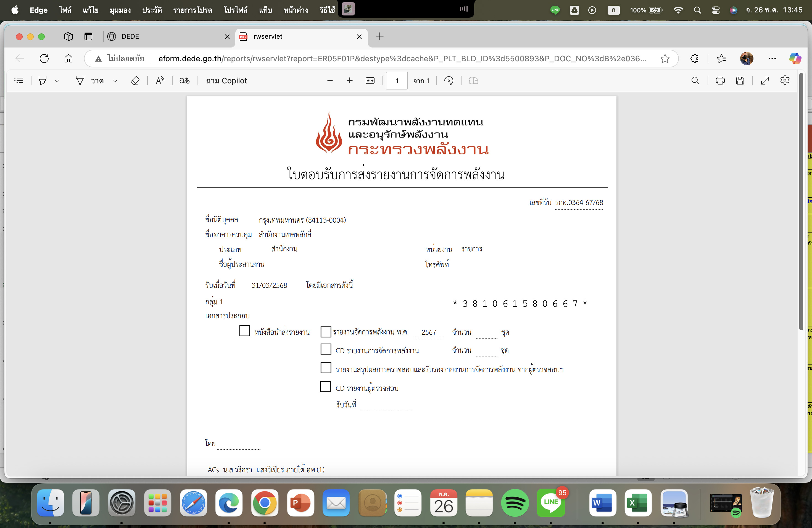Open the มุมมอง menu
The height and width of the screenshot is (528, 812).
[x=120, y=10]
